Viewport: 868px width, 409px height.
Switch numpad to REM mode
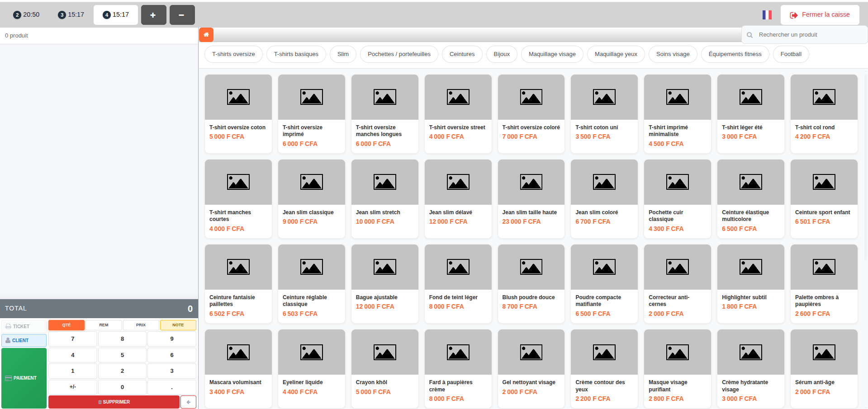104,325
